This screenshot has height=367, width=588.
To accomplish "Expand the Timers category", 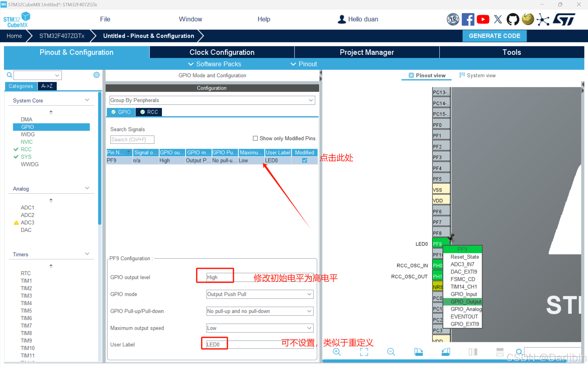I will pos(87,254).
